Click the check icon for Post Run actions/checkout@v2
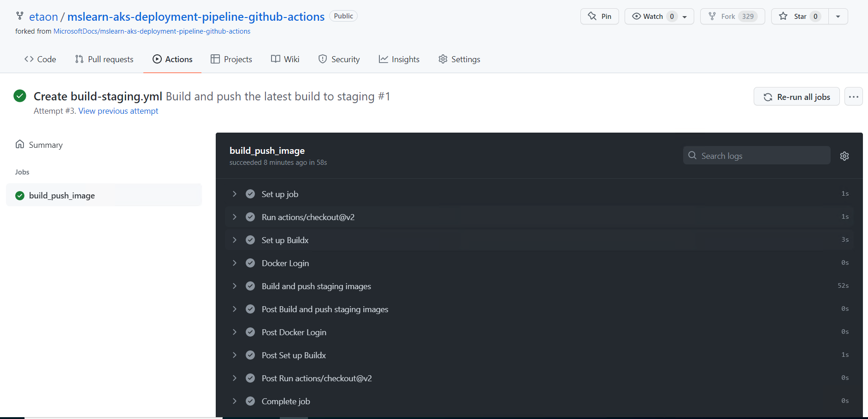The image size is (868, 419). [x=250, y=378]
